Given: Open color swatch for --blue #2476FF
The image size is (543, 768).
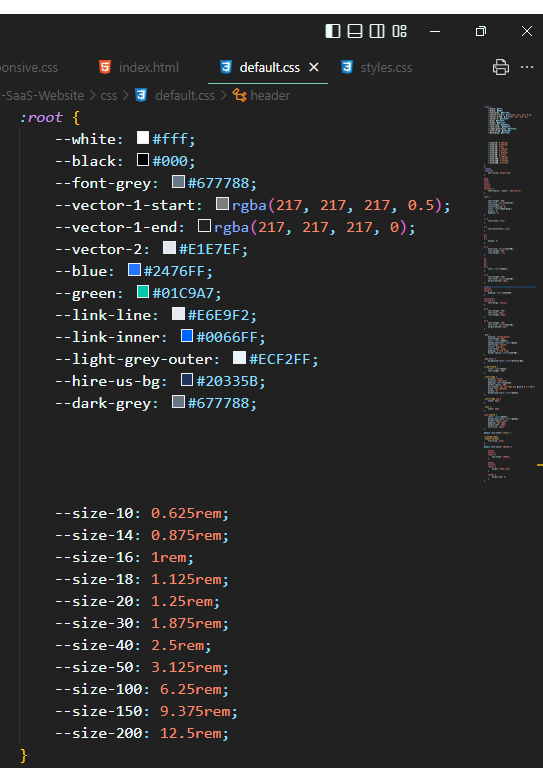Looking at the screenshot, I should 134,270.
